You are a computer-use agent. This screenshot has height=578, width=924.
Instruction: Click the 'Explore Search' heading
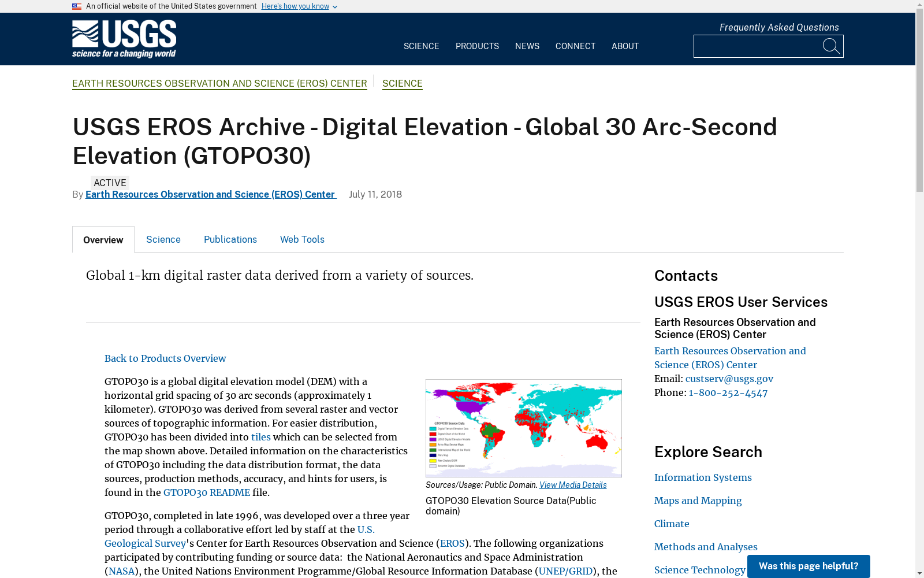click(708, 452)
